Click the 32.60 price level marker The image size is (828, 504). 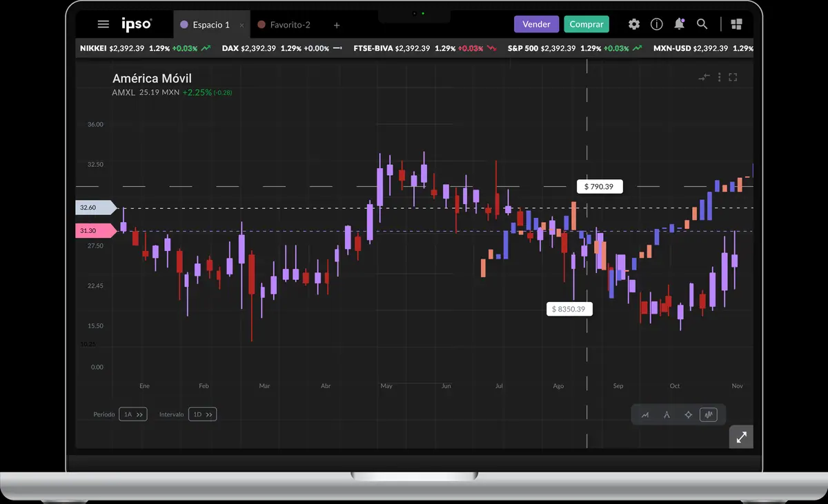tap(96, 208)
